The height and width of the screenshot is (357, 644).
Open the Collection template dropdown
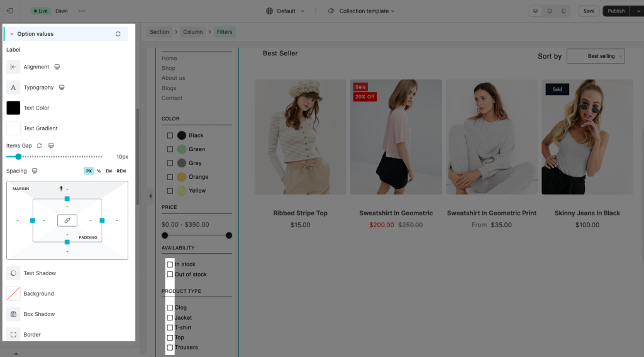click(x=362, y=11)
